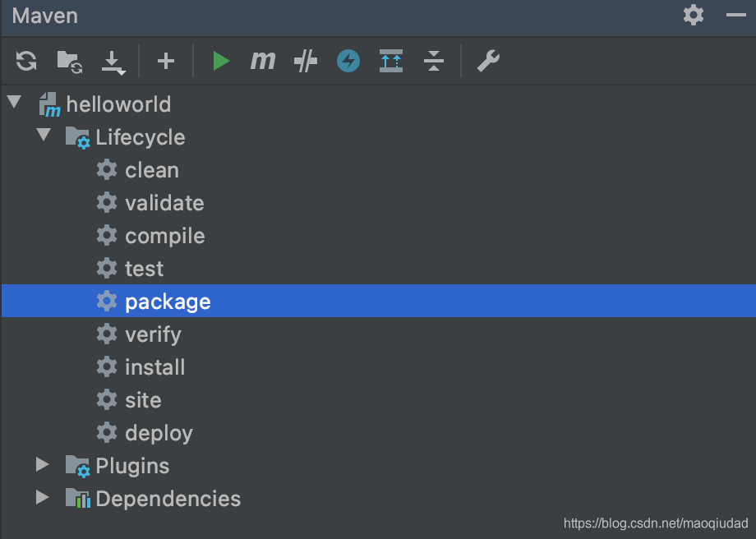Image resolution: width=756 pixels, height=539 pixels.
Task: Add Maven project with plus icon
Action: point(166,62)
